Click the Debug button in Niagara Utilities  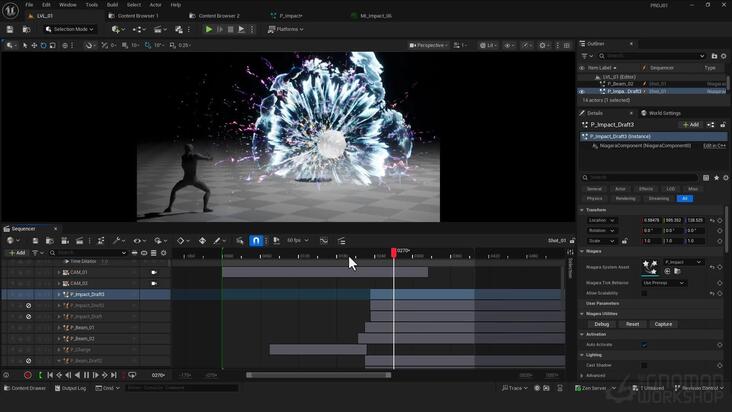601,324
